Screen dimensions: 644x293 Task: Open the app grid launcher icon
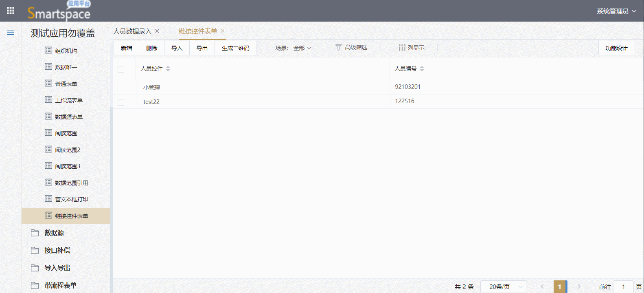(11, 11)
